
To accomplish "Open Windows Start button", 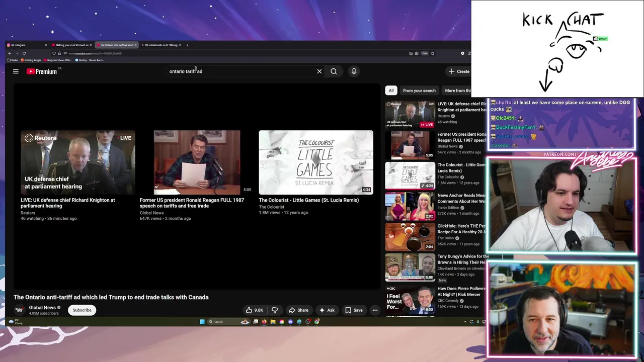I will (202, 322).
